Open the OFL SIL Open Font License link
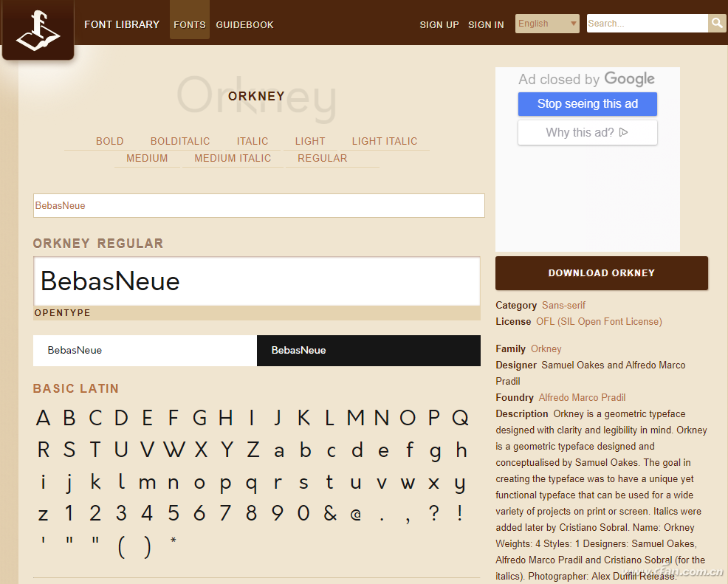Viewport: 728px width, 584px height. [599, 322]
